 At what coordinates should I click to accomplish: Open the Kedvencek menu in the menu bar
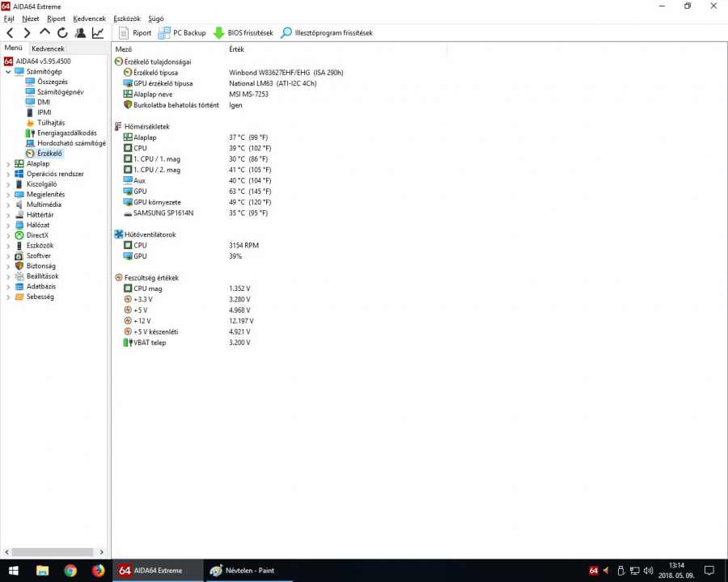pos(90,19)
